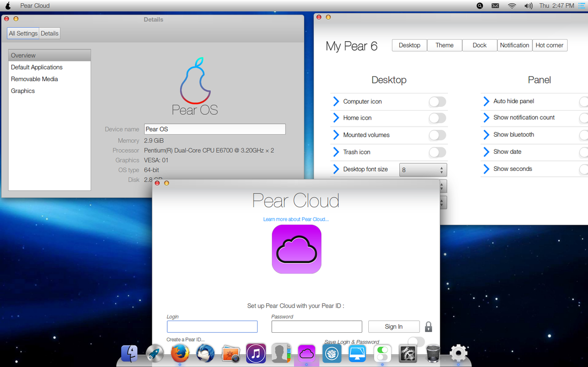This screenshot has height=367, width=588.
Task: Open My Pear toggle-switch dock icon
Action: coord(383,353)
